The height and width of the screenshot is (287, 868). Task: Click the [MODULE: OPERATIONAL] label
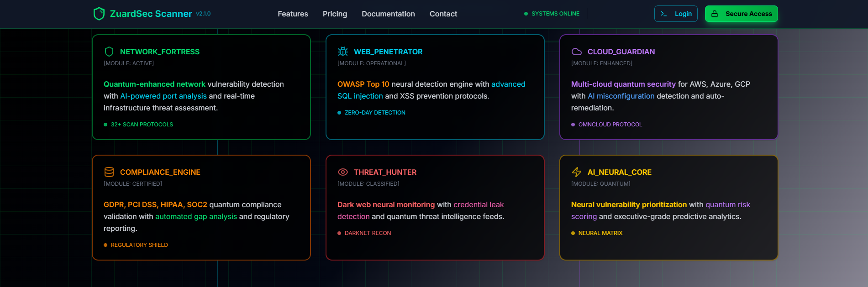[x=372, y=63]
